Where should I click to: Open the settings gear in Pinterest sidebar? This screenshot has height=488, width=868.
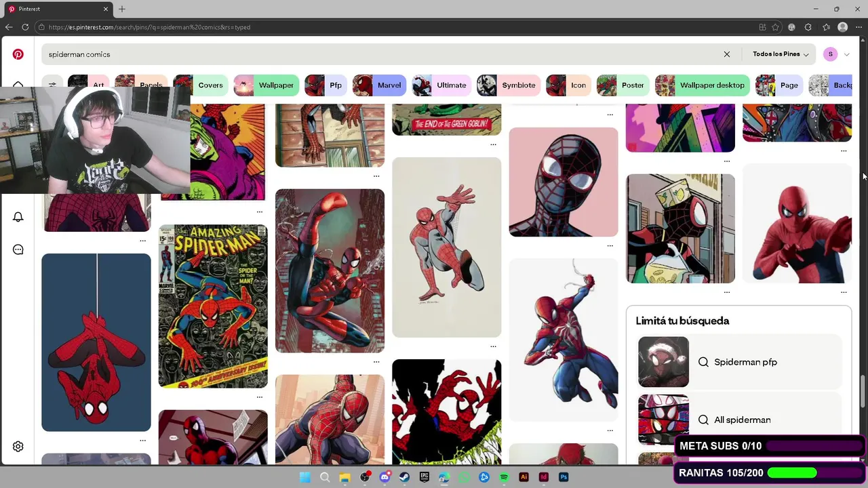click(18, 447)
